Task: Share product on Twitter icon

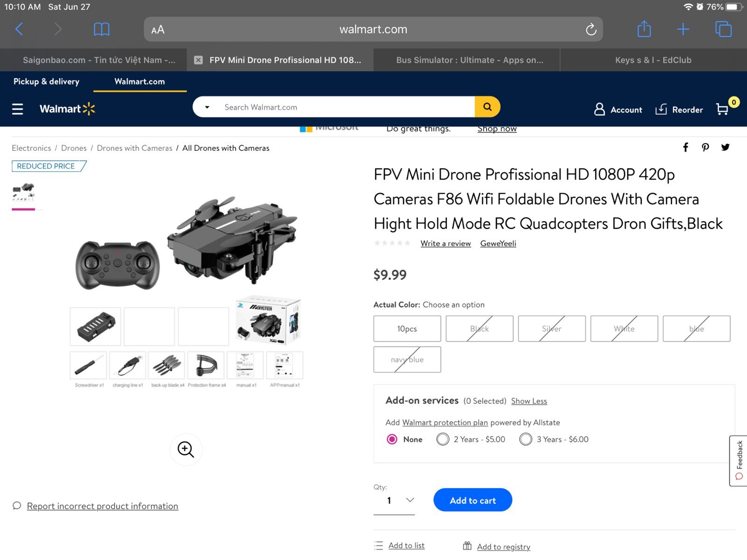Action: pyautogui.click(x=725, y=147)
